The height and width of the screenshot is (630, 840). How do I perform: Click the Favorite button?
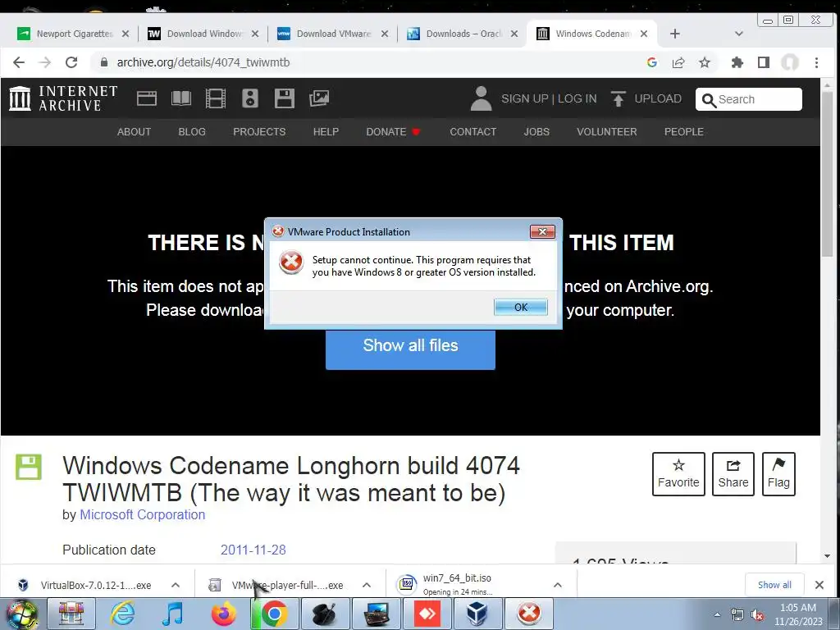[678, 474]
